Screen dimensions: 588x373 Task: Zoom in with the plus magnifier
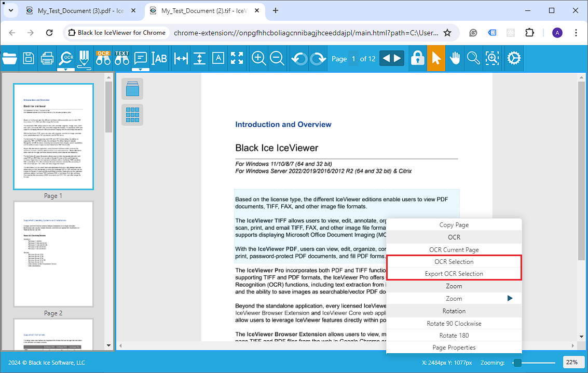coord(259,58)
